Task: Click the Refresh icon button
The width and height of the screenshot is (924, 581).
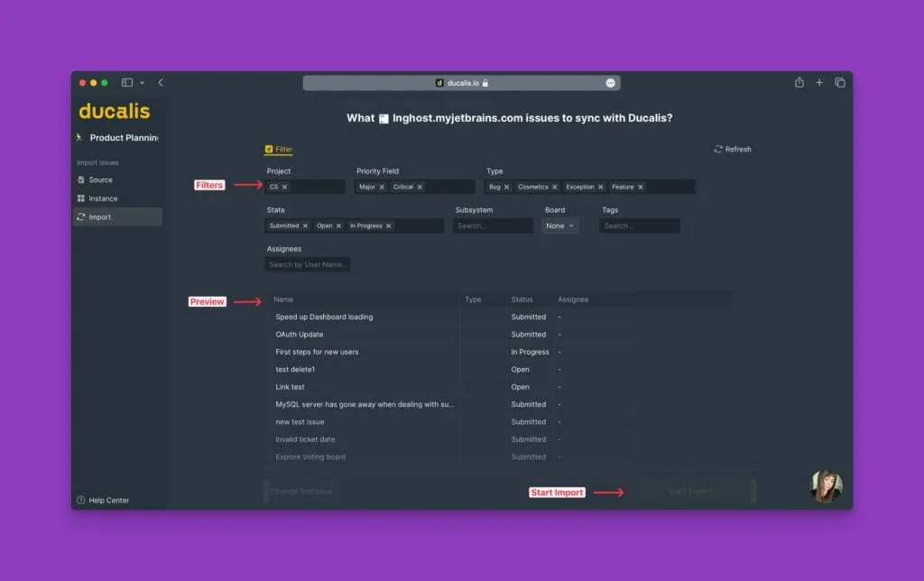Action: click(x=718, y=150)
